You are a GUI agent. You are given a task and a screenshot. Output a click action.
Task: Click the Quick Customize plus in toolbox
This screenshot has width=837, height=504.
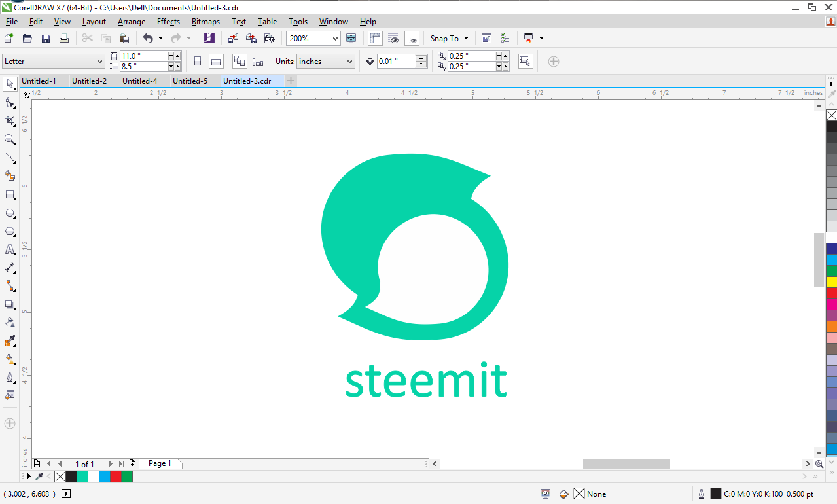coord(10,423)
